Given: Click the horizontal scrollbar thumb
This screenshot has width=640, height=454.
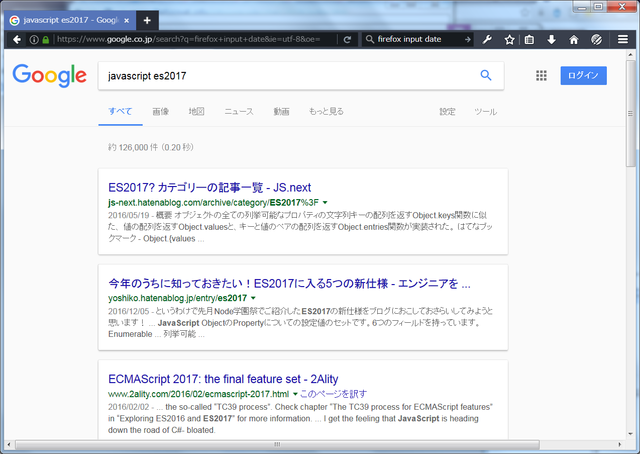Looking at the screenshot, I should point(277,444).
